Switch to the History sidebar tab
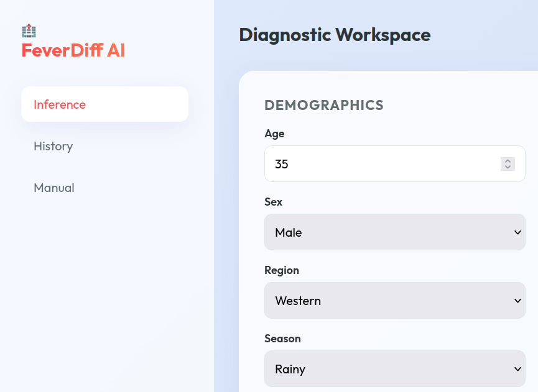Screen dimensions: 538x392 pos(53,146)
